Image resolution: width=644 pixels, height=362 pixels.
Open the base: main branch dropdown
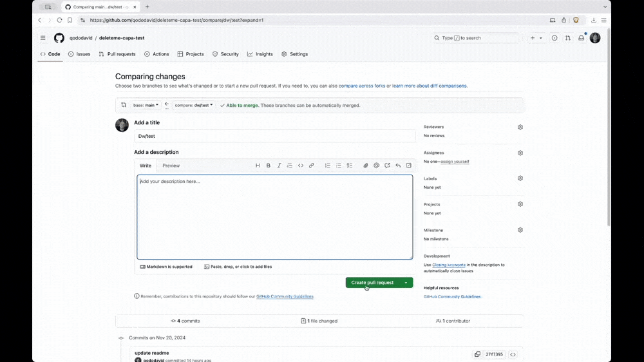coord(146,105)
